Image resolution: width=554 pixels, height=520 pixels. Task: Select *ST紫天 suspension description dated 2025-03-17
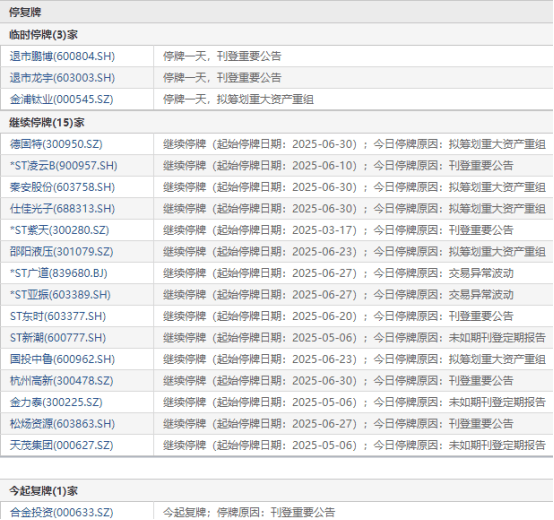click(x=338, y=230)
